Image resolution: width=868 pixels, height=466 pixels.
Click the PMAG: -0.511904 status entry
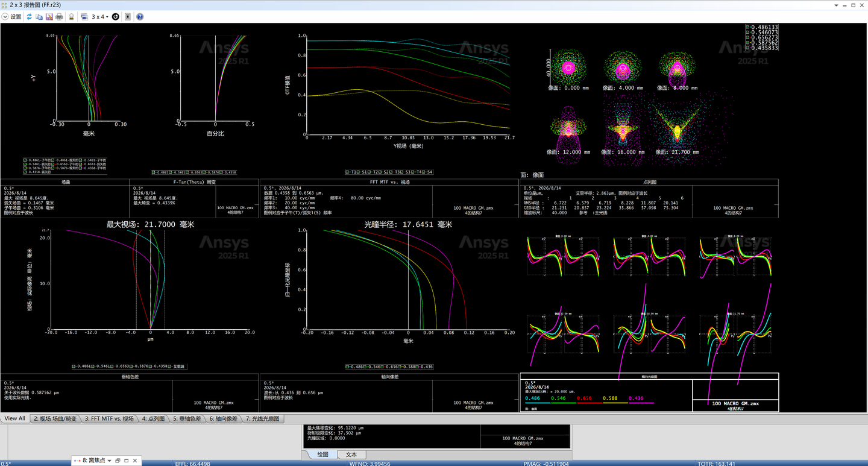(547, 463)
